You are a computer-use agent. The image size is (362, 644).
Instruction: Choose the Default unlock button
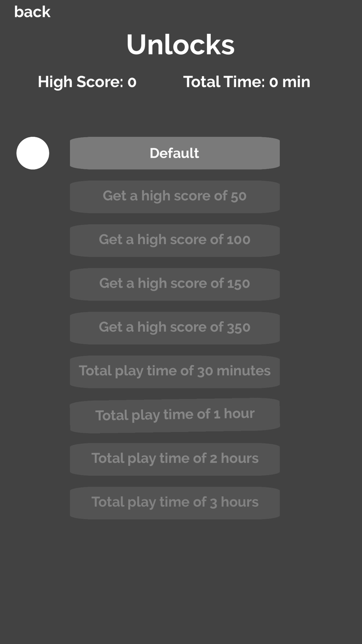[x=174, y=153]
